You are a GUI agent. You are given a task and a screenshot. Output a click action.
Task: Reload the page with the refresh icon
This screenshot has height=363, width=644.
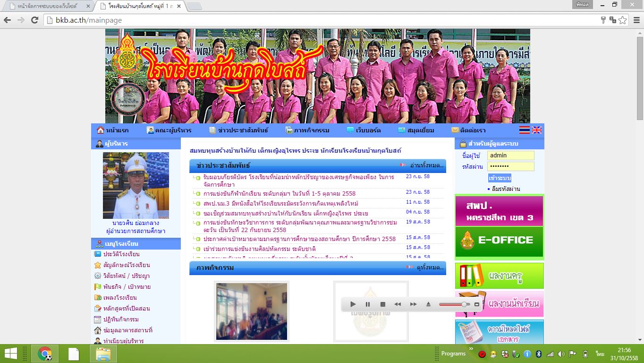coord(34,20)
